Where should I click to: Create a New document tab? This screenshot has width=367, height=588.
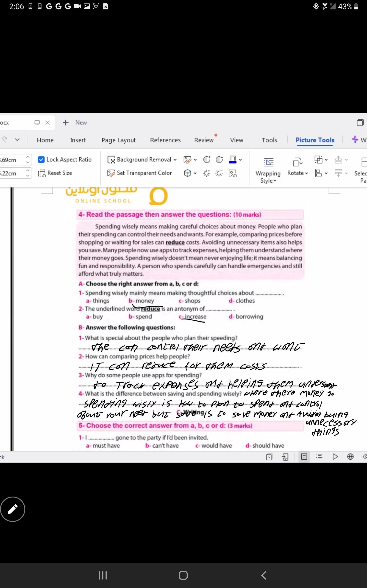(x=75, y=123)
